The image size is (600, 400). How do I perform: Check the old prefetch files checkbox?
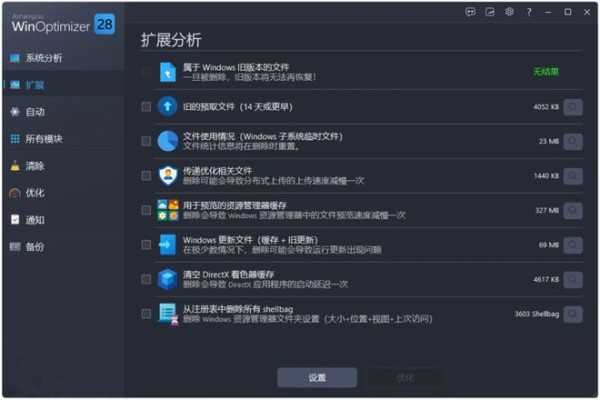point(146,106)
